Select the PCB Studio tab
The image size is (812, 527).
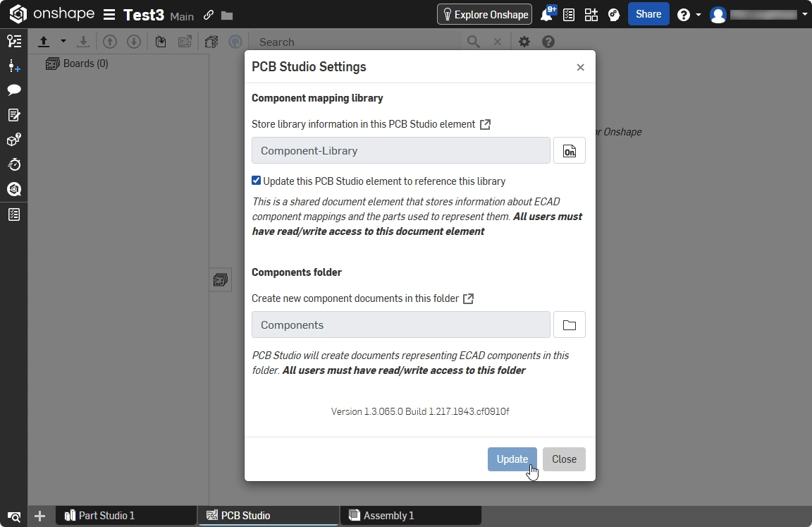[x=269, y=516]
